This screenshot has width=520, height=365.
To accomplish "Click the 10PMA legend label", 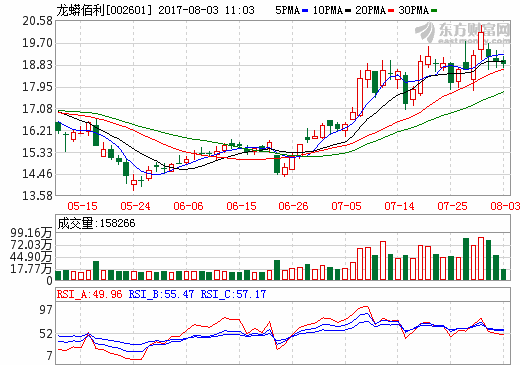I will tap(328, 10).
